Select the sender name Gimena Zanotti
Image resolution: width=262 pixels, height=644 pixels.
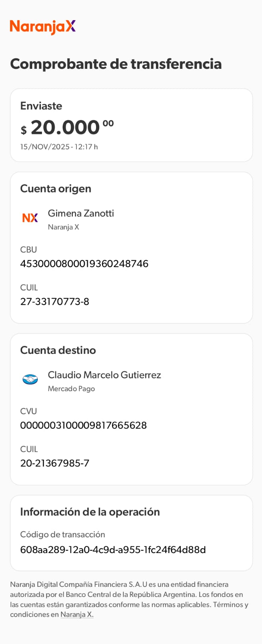click(81, 213)
